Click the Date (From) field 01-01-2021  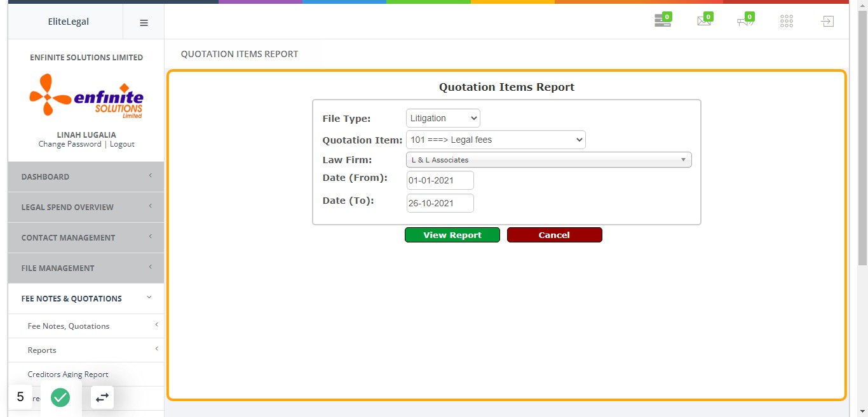point(440,180)
